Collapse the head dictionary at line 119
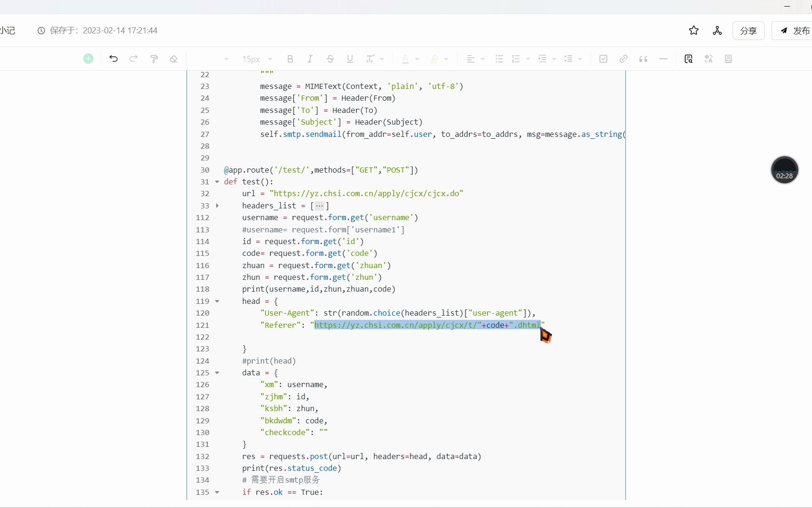The image size is (812, 508). [x=217, y=301]
